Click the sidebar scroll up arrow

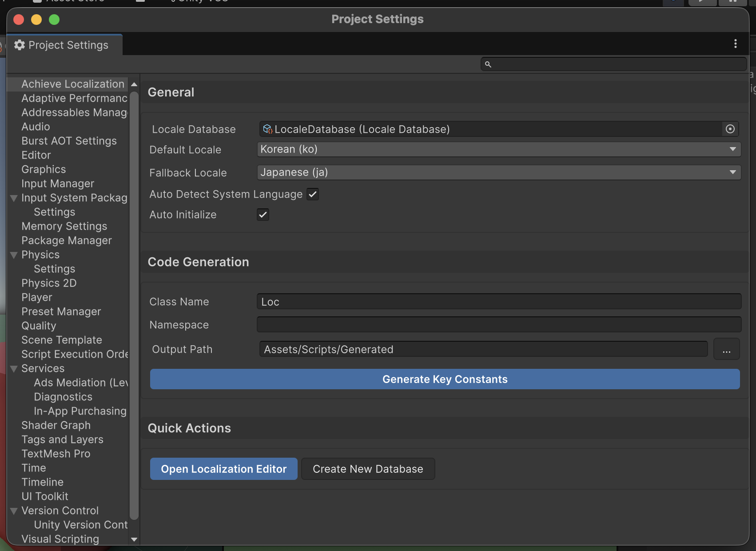pyautogui.click(x=134, y=84)
